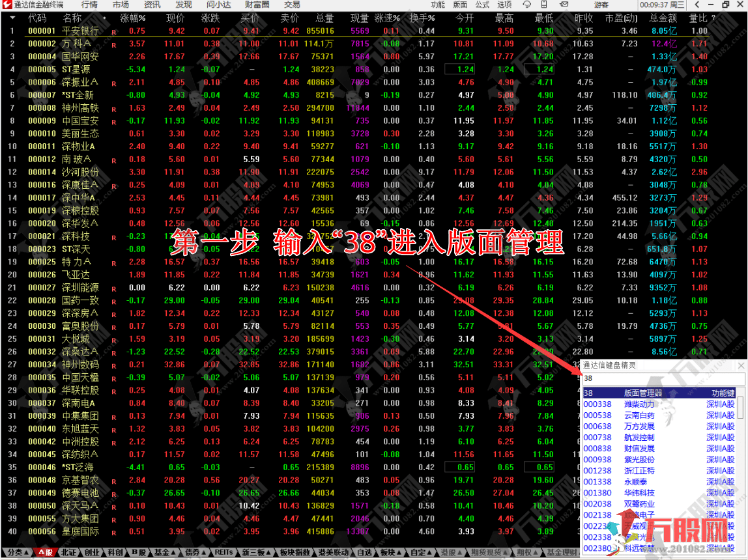The image size is (748, 560).
Task: Switch to the B股 tab
Action: [139, 552]
